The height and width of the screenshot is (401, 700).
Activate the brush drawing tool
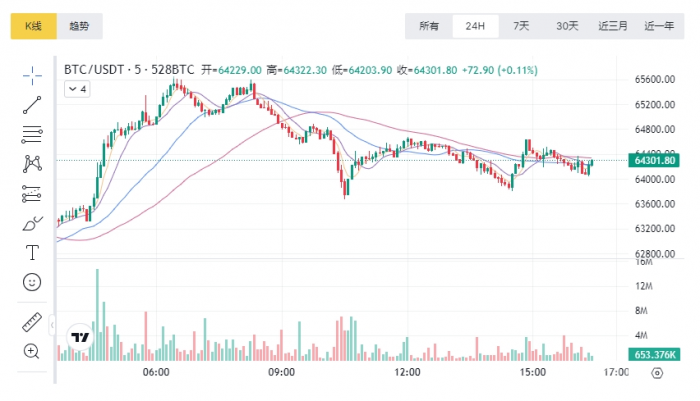pyautogui.click(x=32, y=223)
